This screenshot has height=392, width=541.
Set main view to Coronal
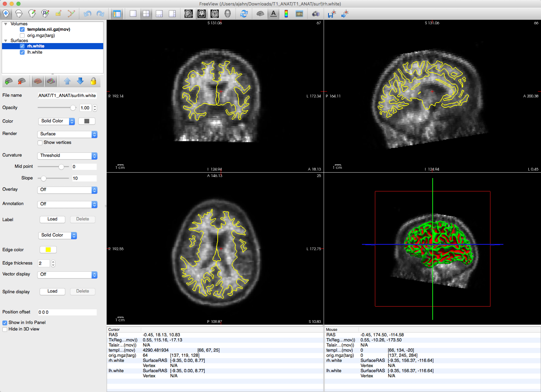tap(202, 14)
